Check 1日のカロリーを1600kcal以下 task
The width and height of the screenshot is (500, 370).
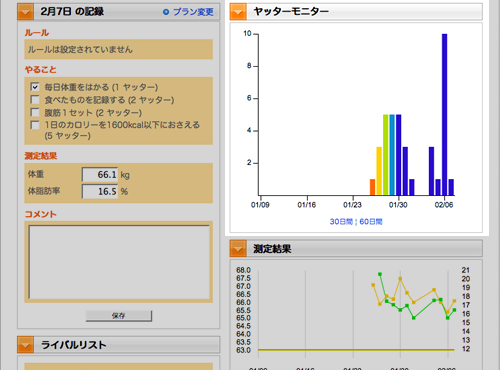(x=35, y=125)
